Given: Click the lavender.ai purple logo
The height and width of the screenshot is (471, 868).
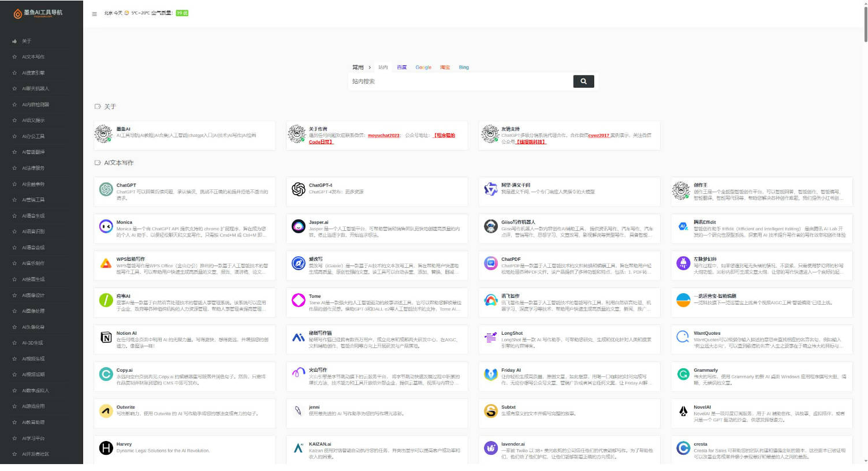Looking at the screenshot, I should [x=491, y=448].
